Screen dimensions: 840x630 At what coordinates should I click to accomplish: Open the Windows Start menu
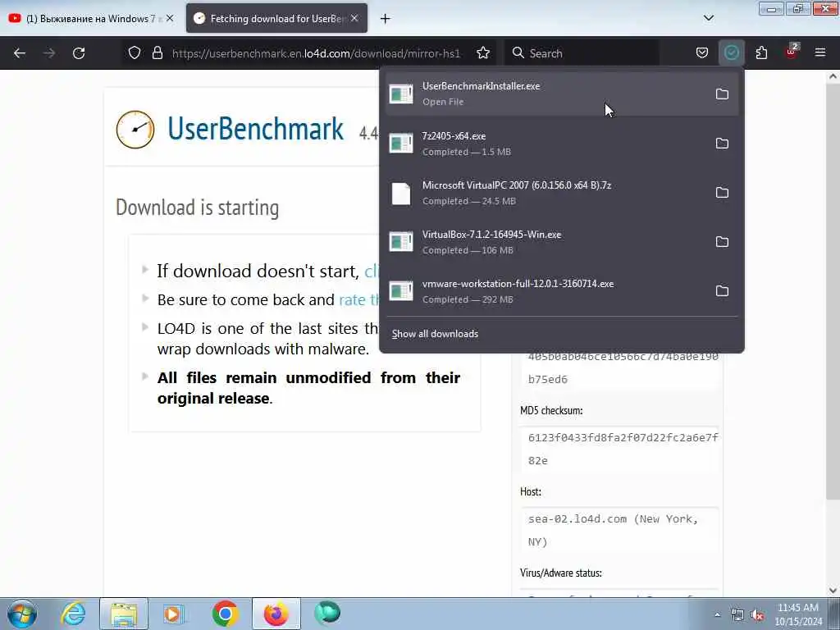point(22,614)
